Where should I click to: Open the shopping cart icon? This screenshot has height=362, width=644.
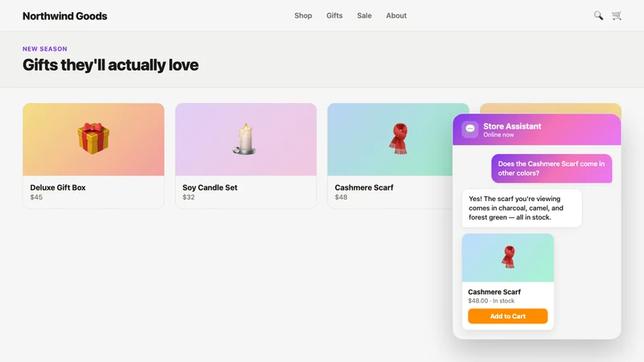(617, 15)
